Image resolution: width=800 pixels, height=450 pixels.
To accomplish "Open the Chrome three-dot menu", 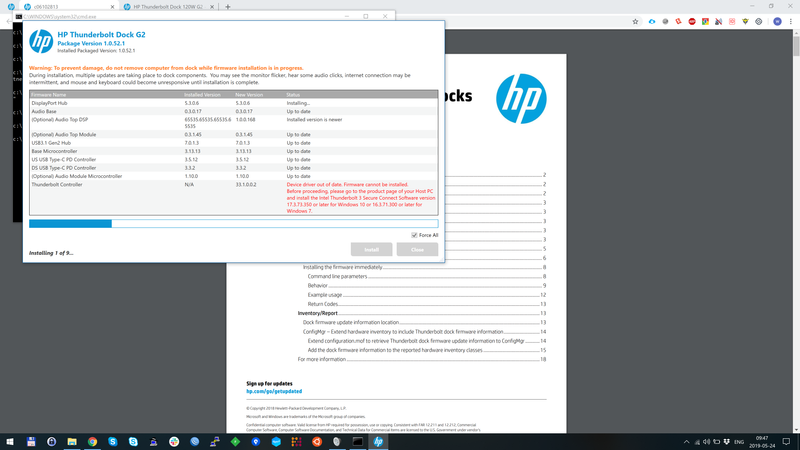I will pos(791,21).
